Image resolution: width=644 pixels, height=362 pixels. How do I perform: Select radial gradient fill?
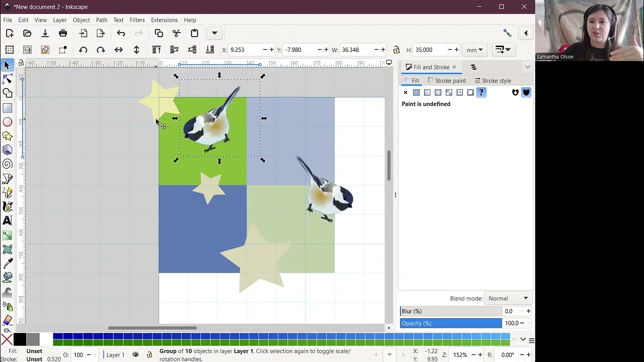(438, 93)
